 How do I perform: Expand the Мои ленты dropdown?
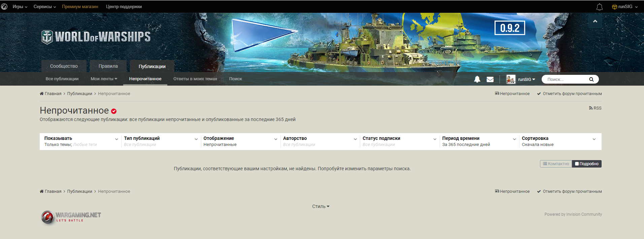click(104, 79)
